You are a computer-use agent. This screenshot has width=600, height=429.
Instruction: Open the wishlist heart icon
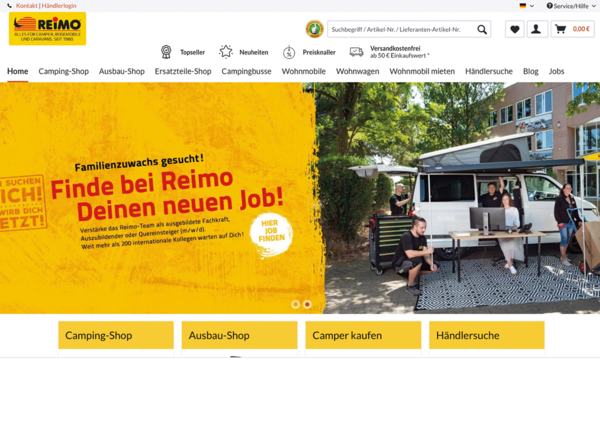pyautogui.click(x=515, y=29)
